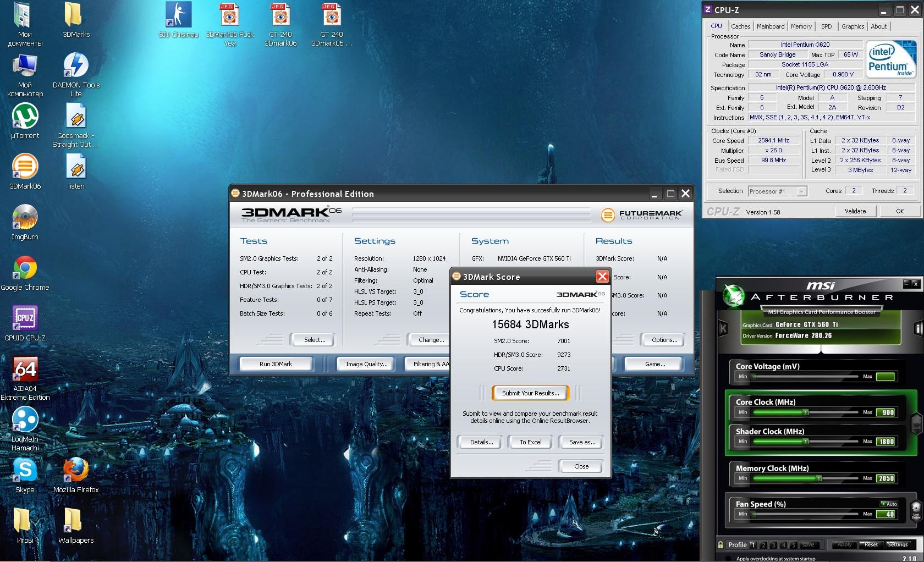
Task: Click the Core Clock value field showing 900
Action: point(886,412)
